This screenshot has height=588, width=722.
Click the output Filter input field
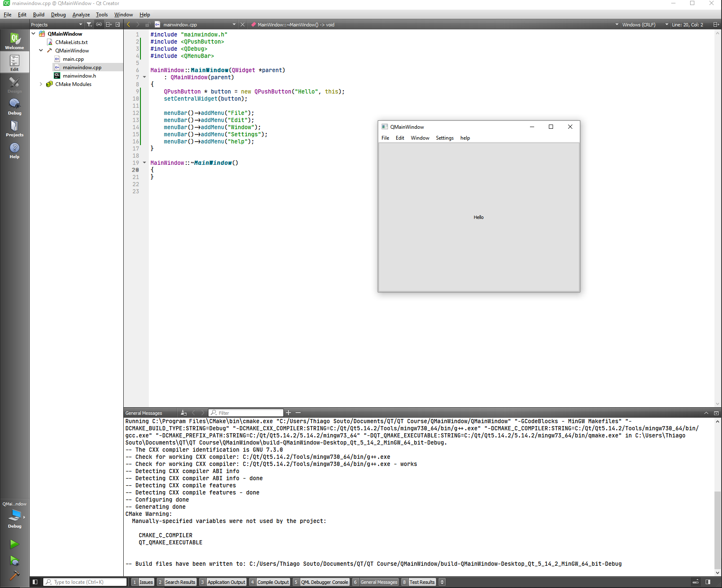coord(246,413)
